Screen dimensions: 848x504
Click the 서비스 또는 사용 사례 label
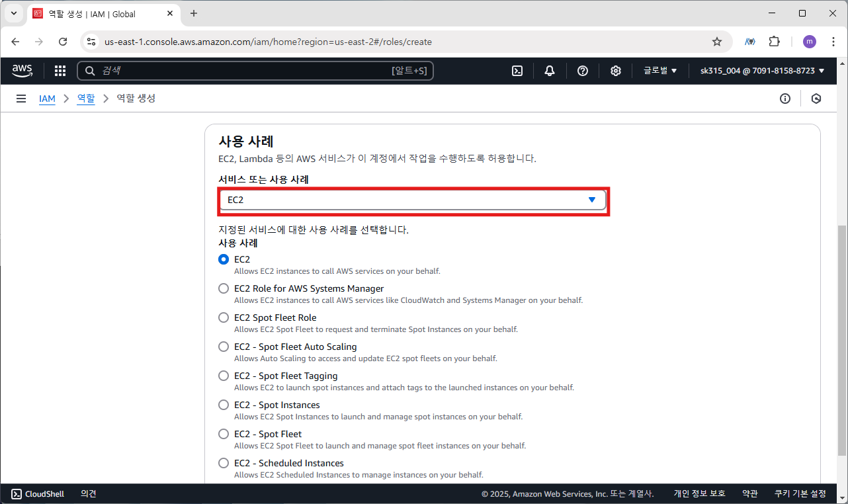[x=264, y=179]
